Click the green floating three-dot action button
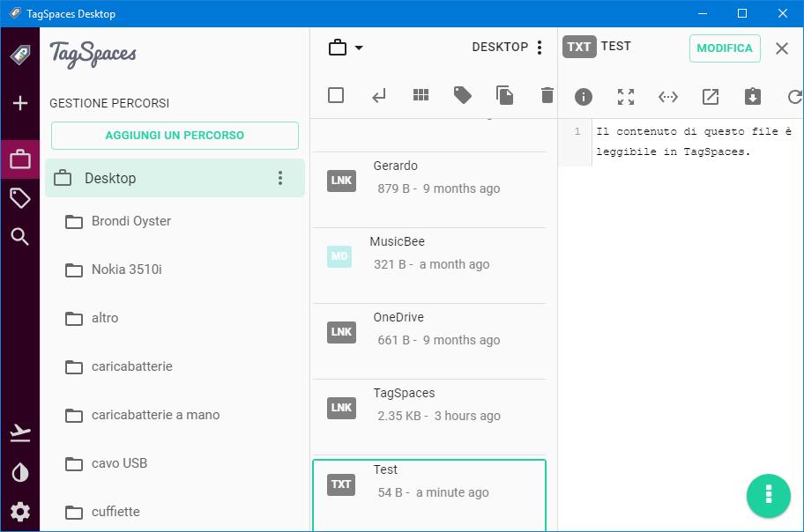This screenshot has height=532, width=804. pyautogui.click(x=768, y=495)
